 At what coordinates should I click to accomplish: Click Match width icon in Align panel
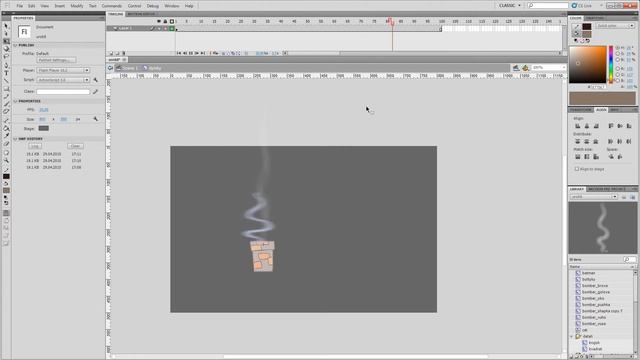coord(578,157)
